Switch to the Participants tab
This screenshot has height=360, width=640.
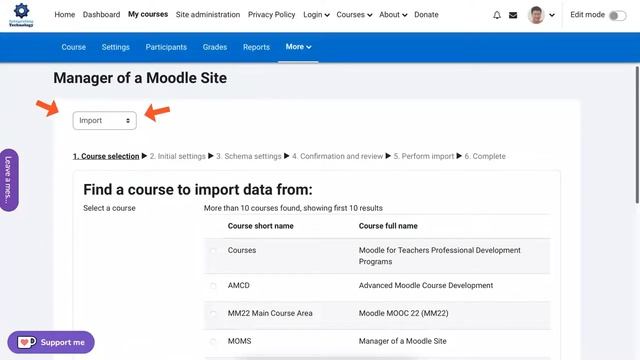(x=166, y=47)
